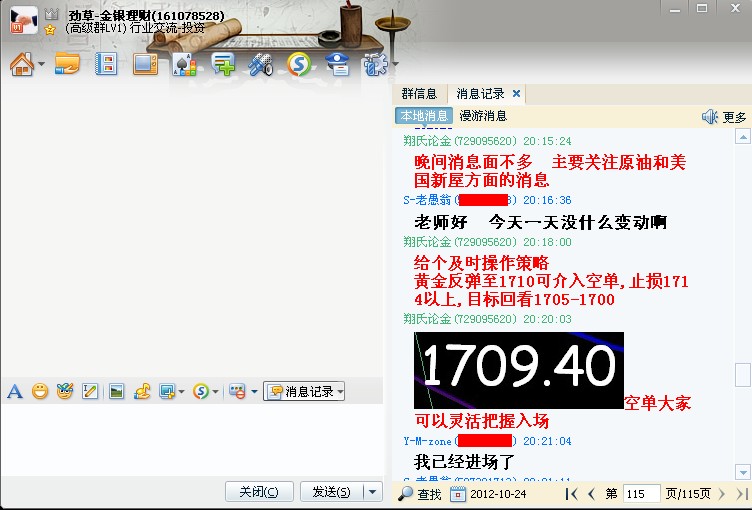
Task: Close the 消息记录 tab
Action: pyautogui.click(x=516, y=93)
